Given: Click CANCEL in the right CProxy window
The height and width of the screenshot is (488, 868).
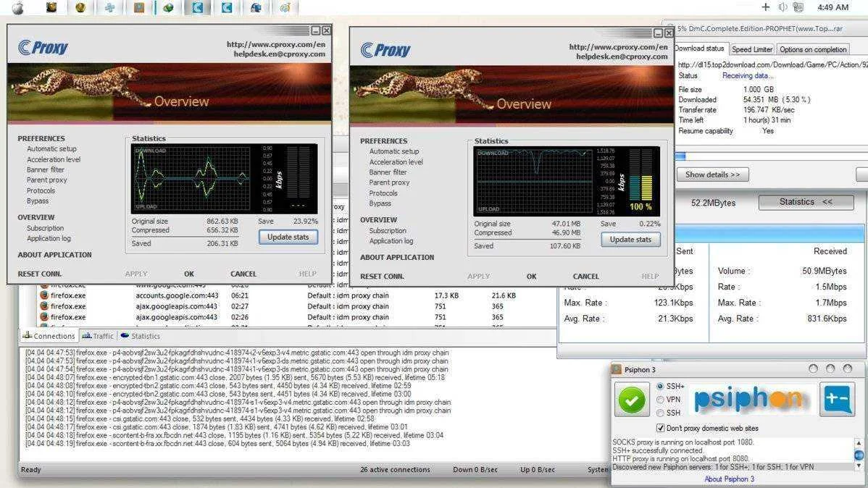Looking at the screenshot, I should point(585,277).
